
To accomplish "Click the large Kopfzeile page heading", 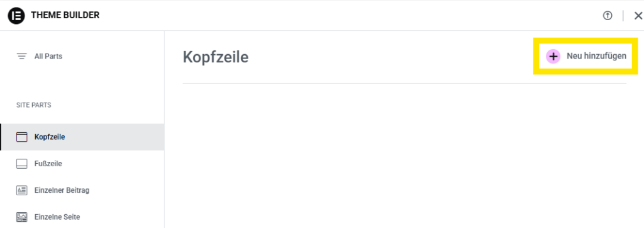I will tap(216, 57).
